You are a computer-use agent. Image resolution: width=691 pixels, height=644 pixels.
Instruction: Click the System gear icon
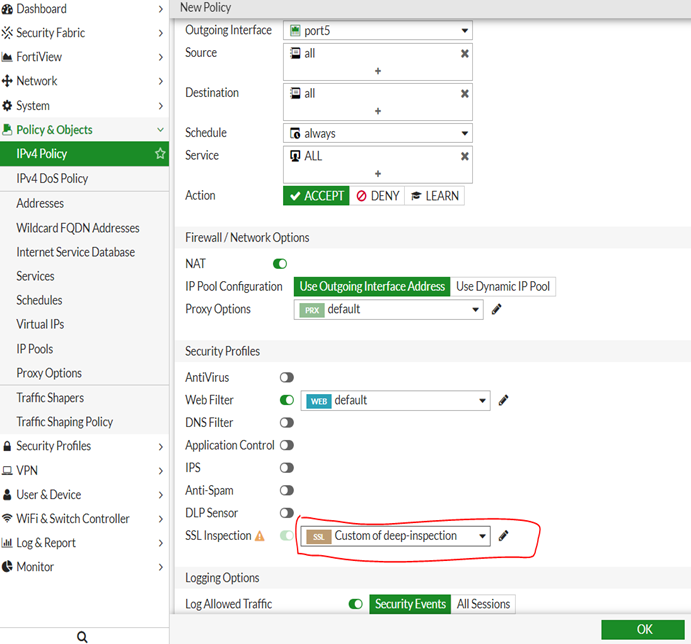7,106
